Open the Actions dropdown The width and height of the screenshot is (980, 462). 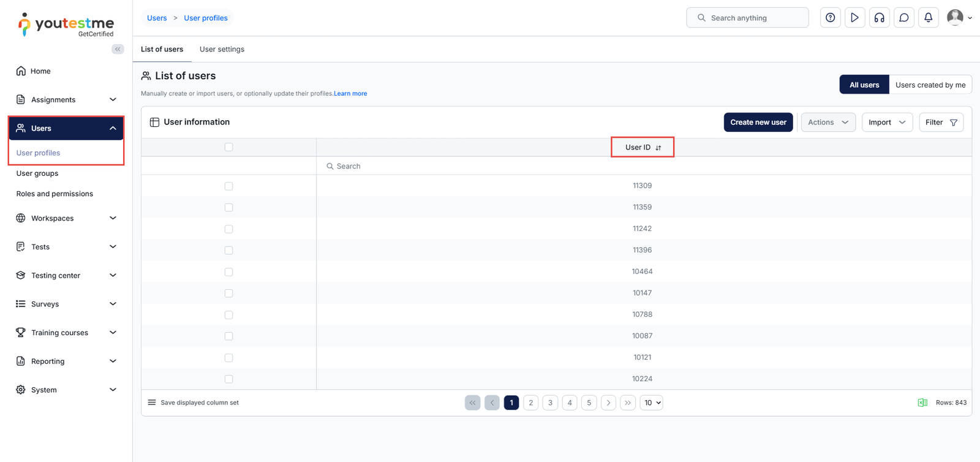[x=827, y=123]
